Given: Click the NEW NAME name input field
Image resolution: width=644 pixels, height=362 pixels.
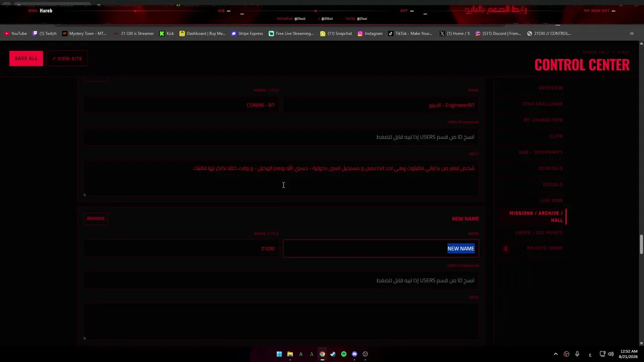Looking at the screenshot, I should (x=381, y=248).
